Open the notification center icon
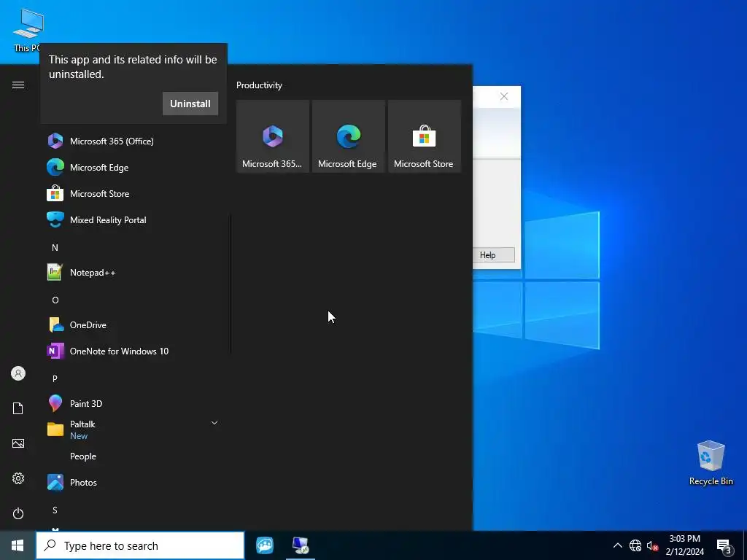 coord(724,545)
